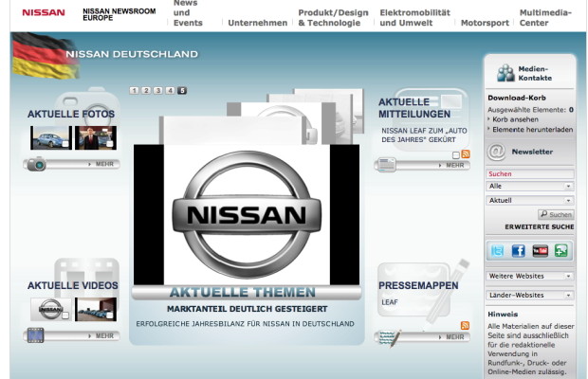Screen dimensions: 588x379
Task: Open Elektromobilität und Umwelt menu
Action: [x=414, y=18]
